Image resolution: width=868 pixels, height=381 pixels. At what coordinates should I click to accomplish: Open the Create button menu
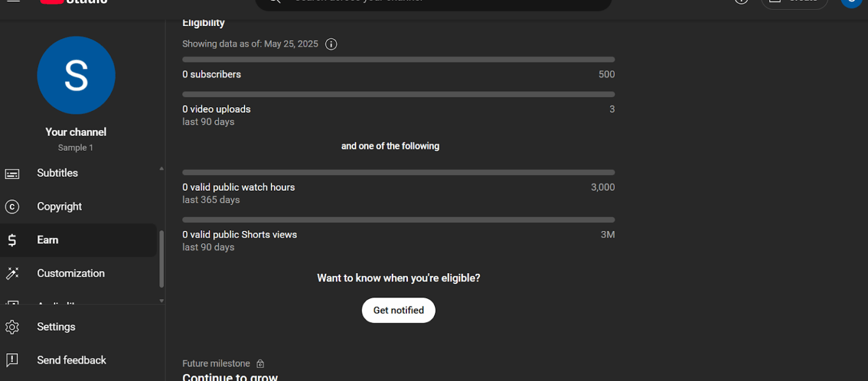(795, 2)
